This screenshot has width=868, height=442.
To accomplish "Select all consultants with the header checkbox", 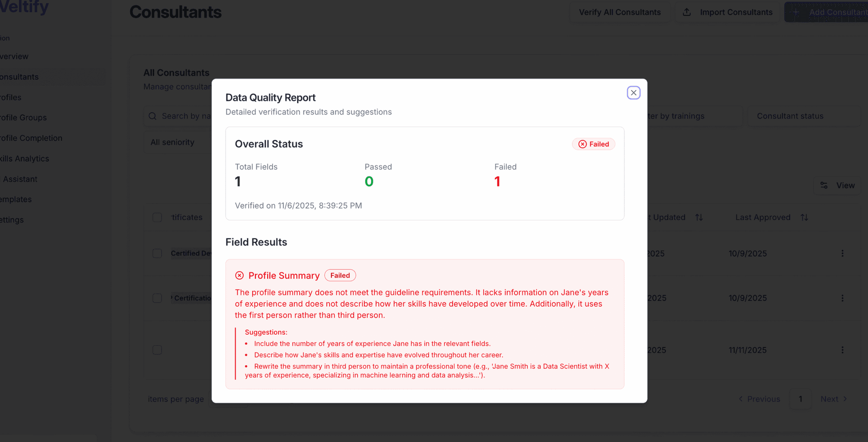I will coord(157,217).
